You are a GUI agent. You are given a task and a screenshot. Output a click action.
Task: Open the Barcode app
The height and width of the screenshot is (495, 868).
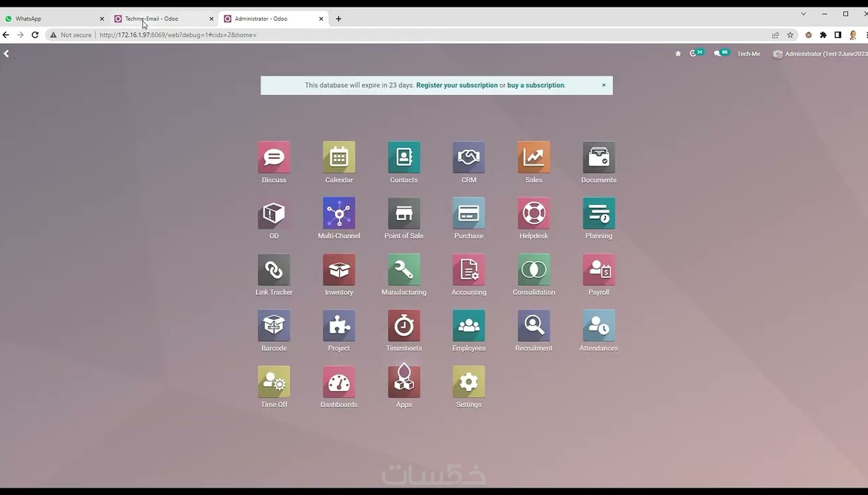274,326
